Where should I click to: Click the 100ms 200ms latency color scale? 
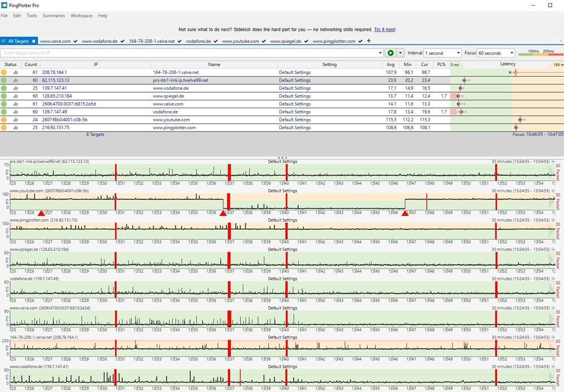click(541, 53)
